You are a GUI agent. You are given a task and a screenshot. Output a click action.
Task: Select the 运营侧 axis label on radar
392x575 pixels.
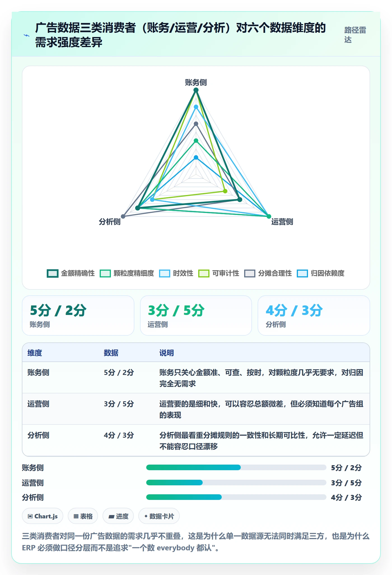[282, 222]
